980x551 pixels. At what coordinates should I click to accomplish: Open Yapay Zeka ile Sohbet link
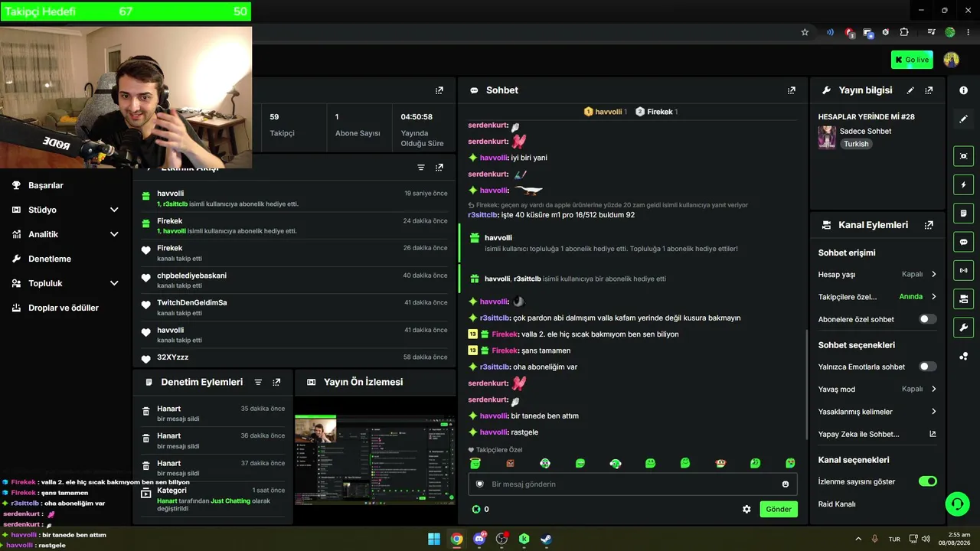pyautogui.click(x=877, y=434)
